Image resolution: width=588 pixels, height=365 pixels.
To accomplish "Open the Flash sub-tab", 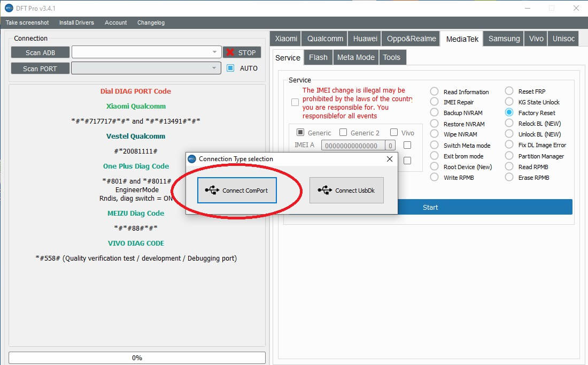I will 318,57.
